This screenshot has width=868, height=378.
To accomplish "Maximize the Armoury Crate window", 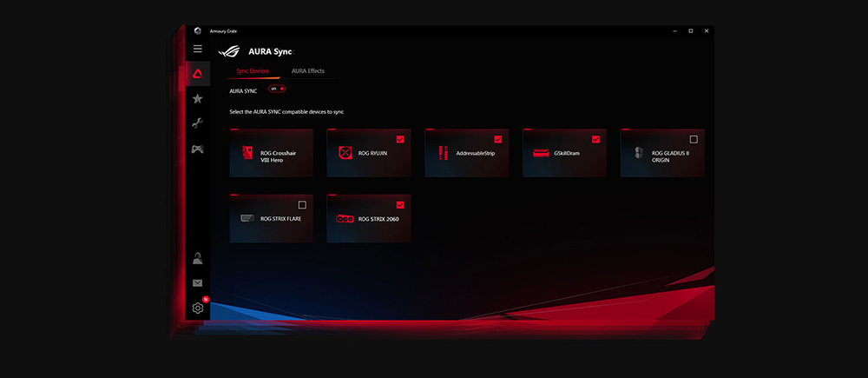I will pos(690,31).
